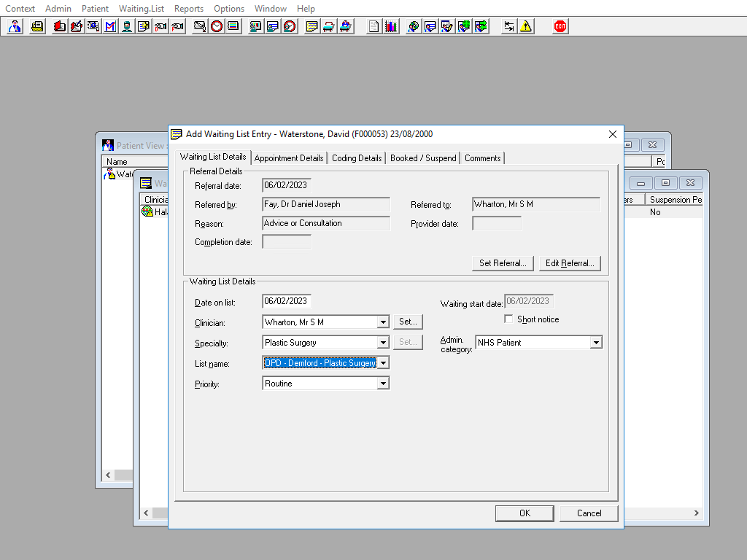Screen dimensions: 747x560
Task: Click the blue letter M toolbar icon
Action: coord(110,26)
